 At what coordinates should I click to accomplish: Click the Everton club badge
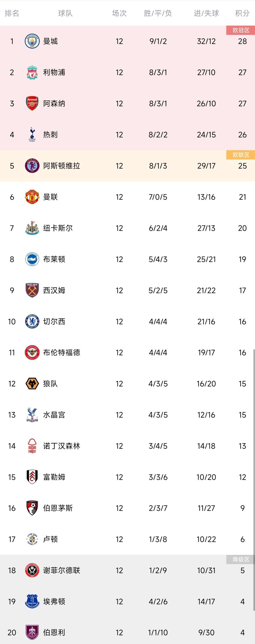32,602
